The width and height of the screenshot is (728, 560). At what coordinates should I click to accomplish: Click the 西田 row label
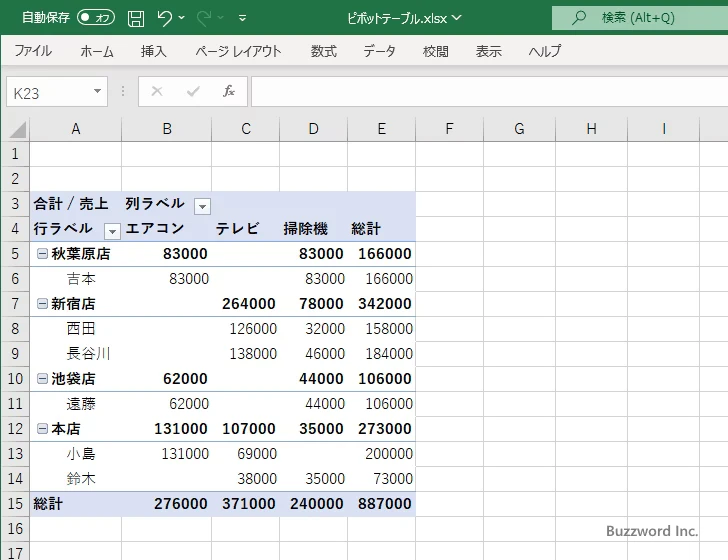click(x=81, y=329)
